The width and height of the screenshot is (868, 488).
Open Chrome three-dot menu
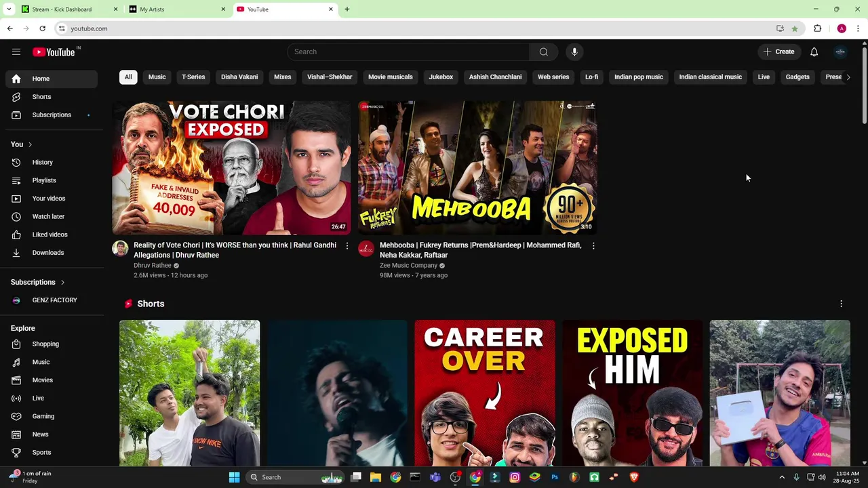click(x=858, y=28)
